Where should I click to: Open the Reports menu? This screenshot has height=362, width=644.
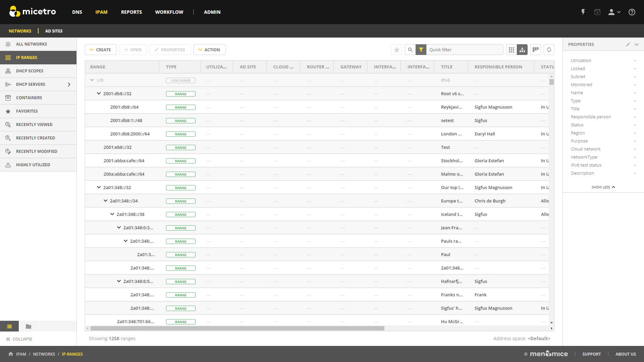[x=131, y=12]
